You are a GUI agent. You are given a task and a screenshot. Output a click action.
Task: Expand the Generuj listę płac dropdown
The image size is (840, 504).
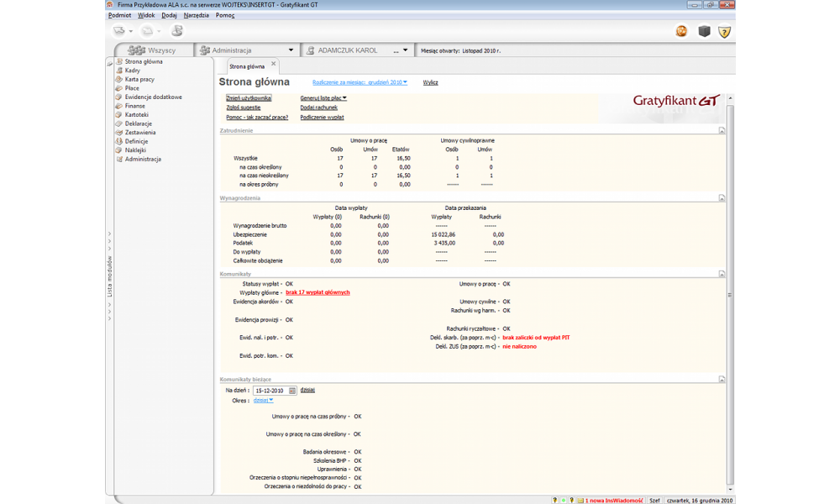[323, 98]
